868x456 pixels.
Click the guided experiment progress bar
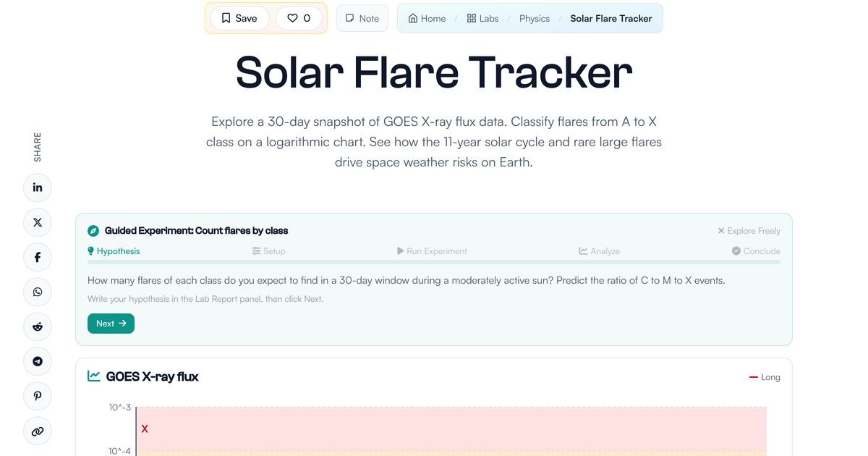[434, 262]
